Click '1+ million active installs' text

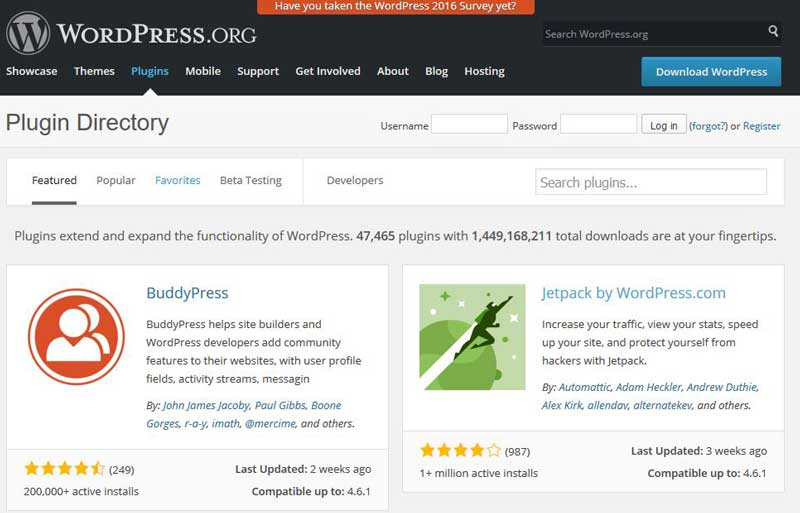click(x=479, y=473)
